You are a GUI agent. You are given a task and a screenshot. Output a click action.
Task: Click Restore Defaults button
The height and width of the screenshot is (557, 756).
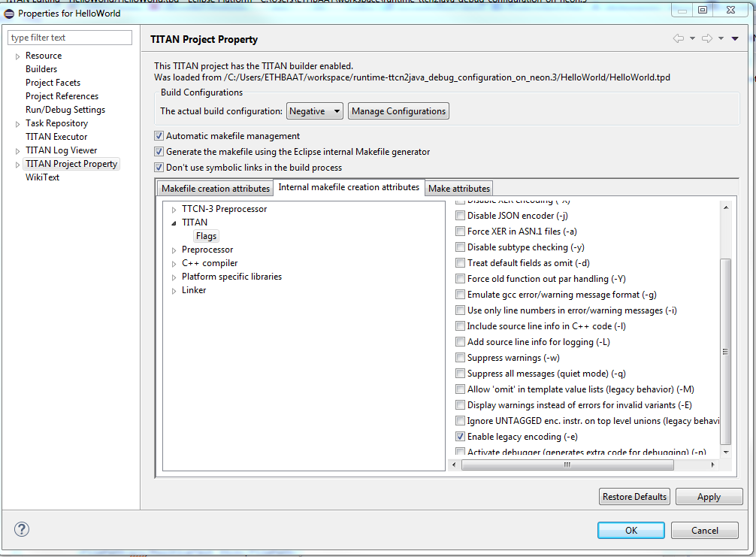634,496
